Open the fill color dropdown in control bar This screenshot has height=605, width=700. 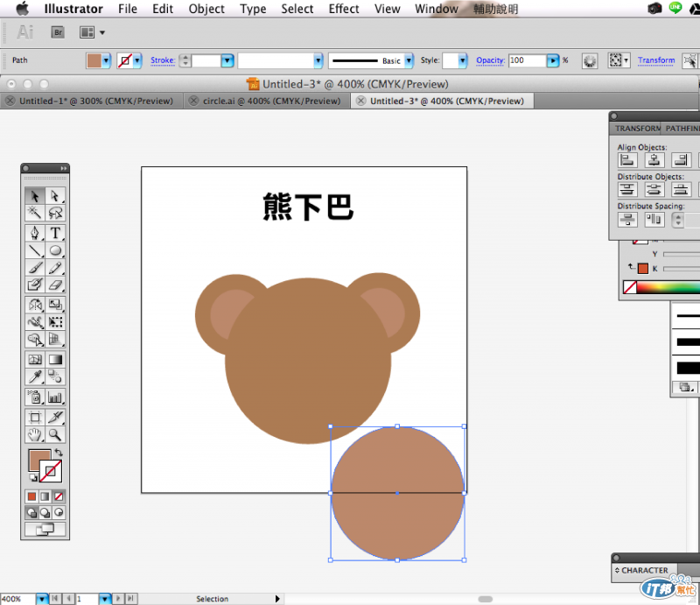pos(106,60)
